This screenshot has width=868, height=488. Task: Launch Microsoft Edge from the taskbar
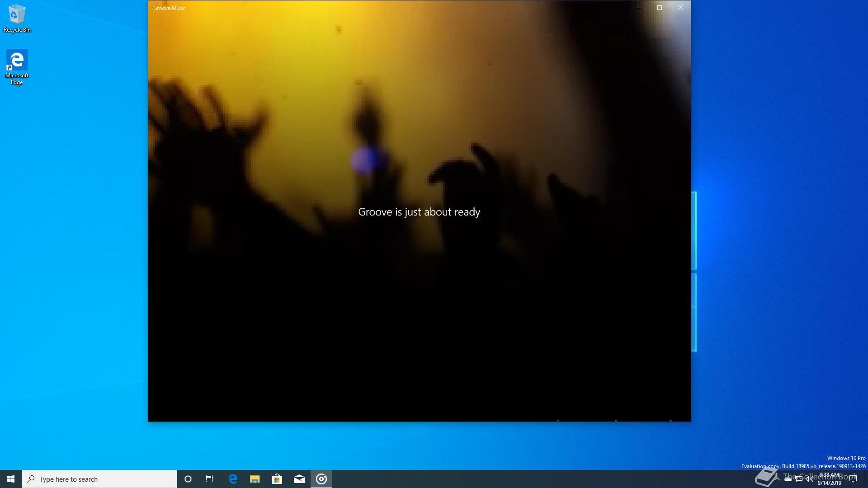click(x=233, y=479)
